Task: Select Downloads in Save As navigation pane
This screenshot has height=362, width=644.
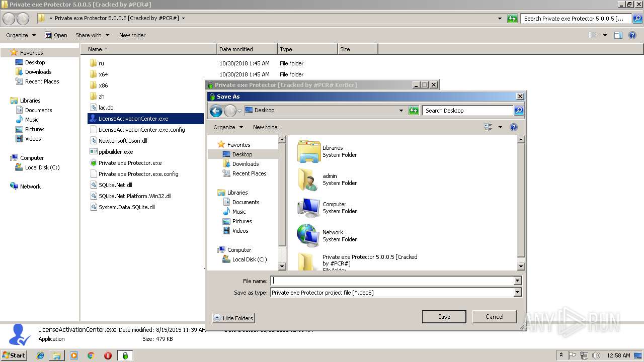Action: click(246, 164)
